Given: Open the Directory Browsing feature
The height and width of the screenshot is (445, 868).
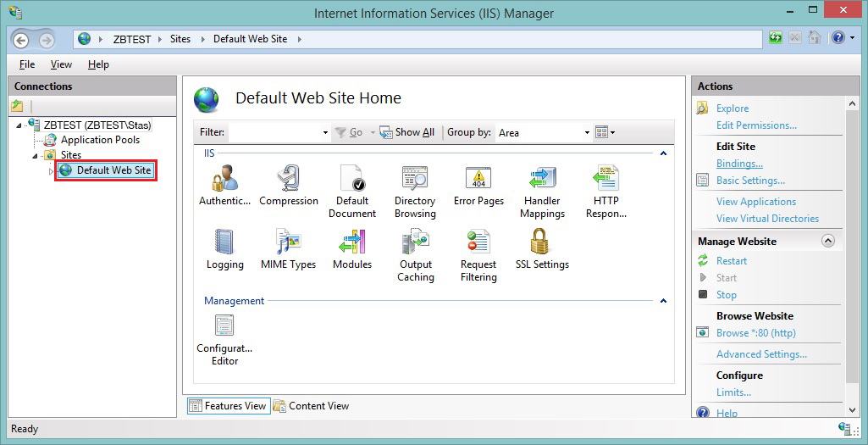Looking at the screenshot, I should (x=415, y=180).
